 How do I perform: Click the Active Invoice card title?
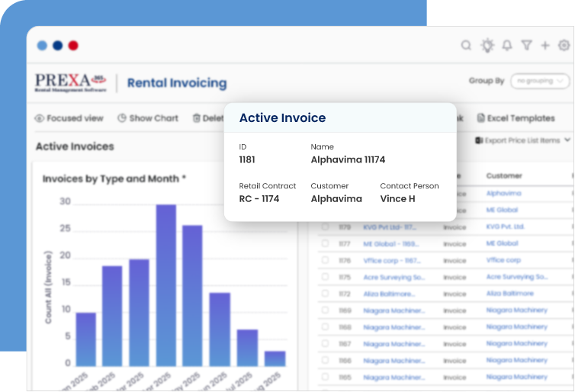pyautogui.click(x=282, y=117)
